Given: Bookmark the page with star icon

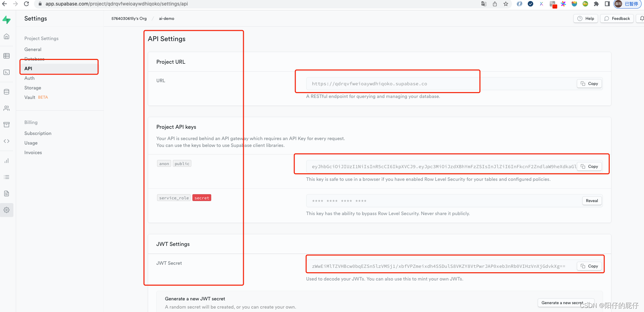Looking at the screenshot, I should click(506, 4).
